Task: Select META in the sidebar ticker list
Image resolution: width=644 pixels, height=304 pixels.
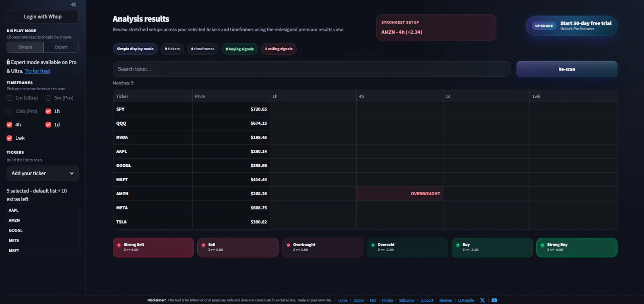Action: [14, 240]
